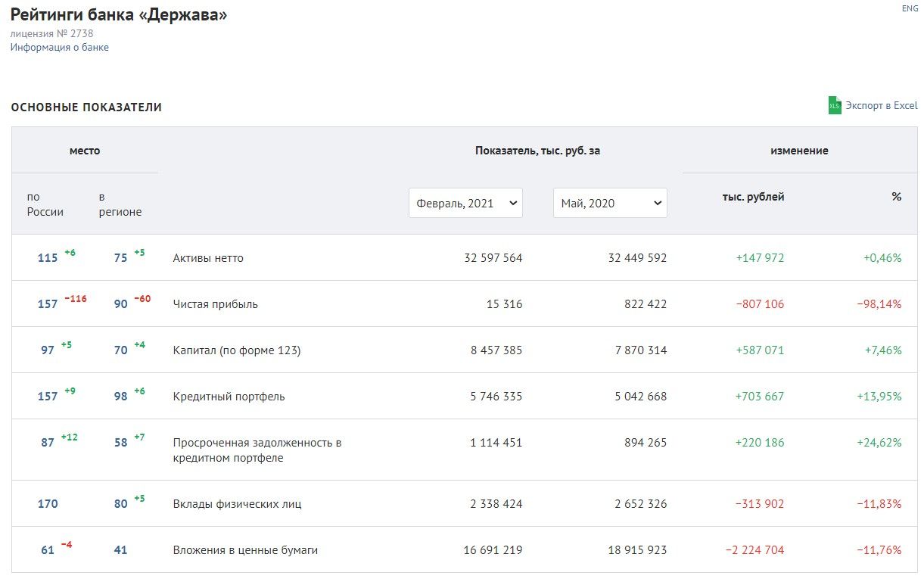Screen dimensions: 924x582
Task: Select the value 32 597 564
Action: pyautogui.click(x=493, y=258)
